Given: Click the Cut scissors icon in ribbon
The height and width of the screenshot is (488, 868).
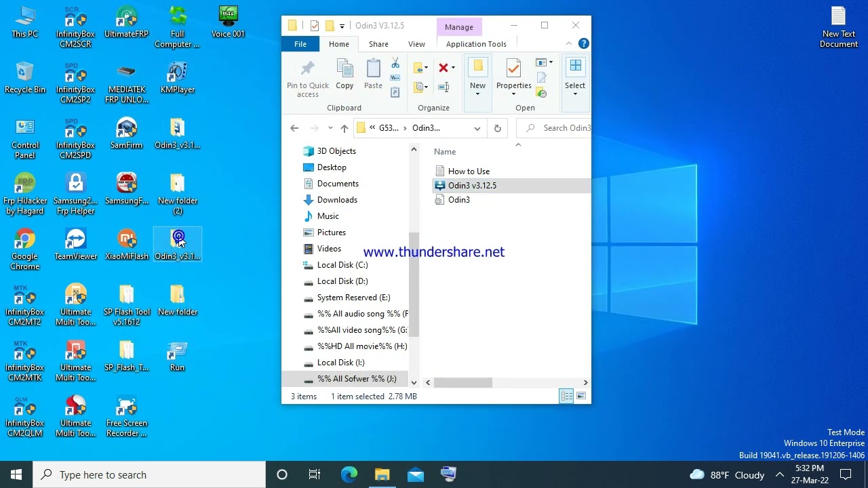Looking at the screenshot, I should 395,64.
